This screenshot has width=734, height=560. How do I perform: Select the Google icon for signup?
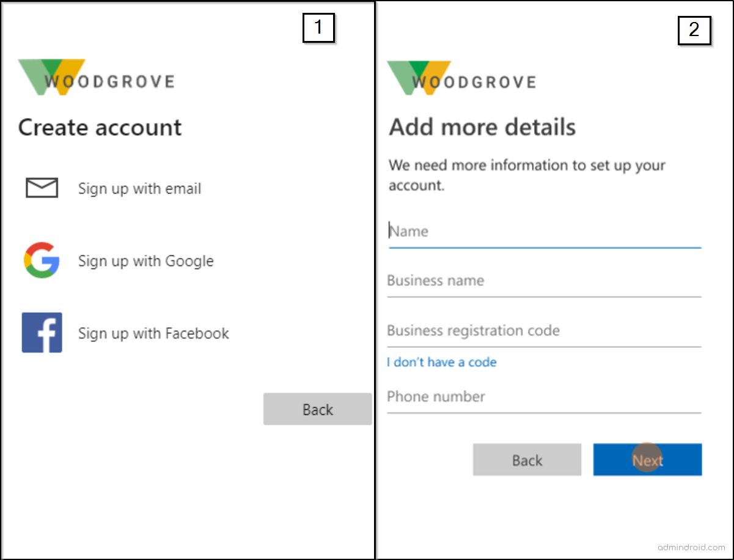pyautogui.click(x=42, y=260)
